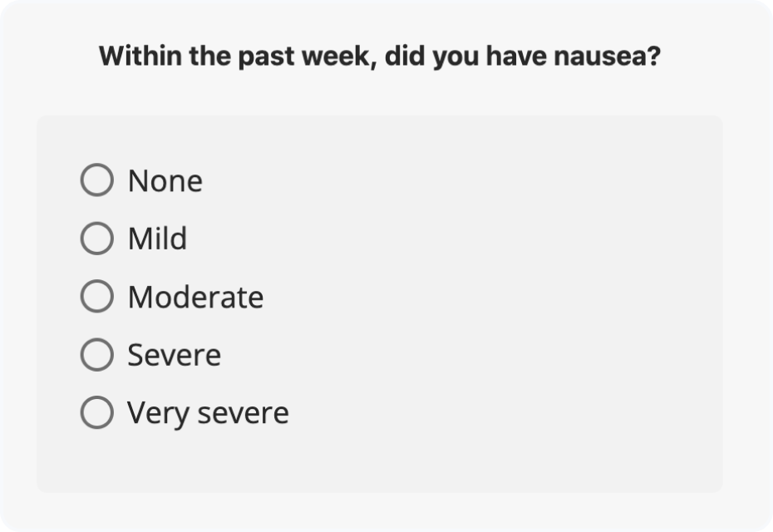The height and width of the screenshot is (532, 773).
Task: Indicate moderate nausea via its circle
Action: (x=97, y=296)
